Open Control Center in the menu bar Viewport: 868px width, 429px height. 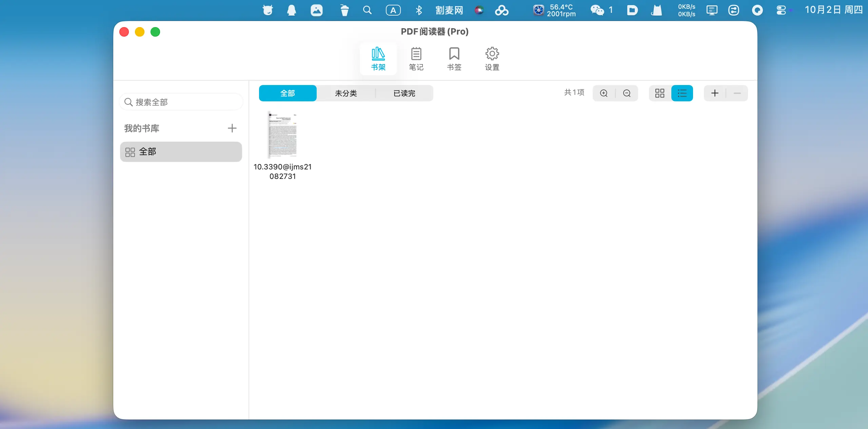781,10
